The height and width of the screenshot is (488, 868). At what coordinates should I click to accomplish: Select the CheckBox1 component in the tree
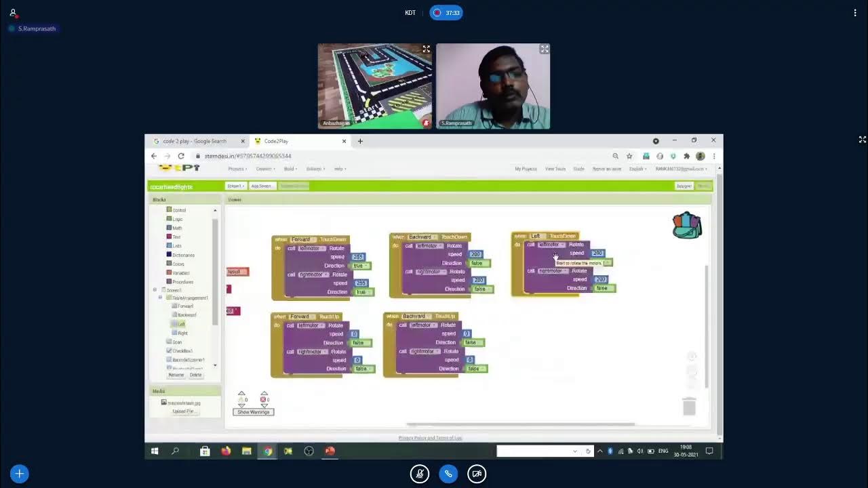[181, 350]
